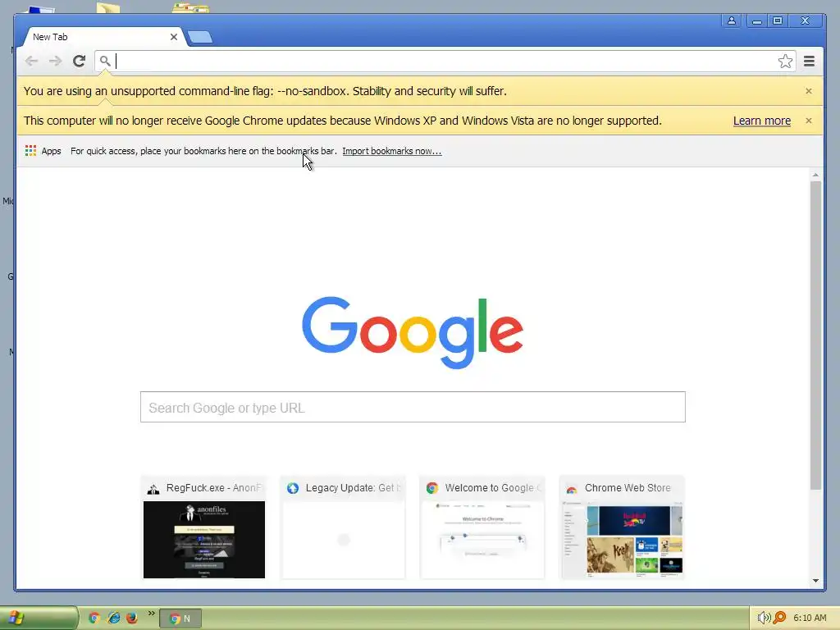Reload the current page

(x=80, y=61)
